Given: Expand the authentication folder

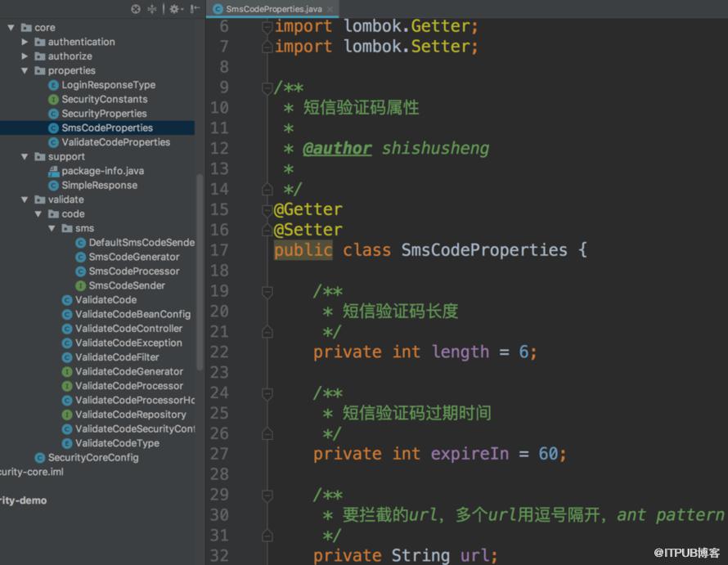Looking at the screenshot, I should [25, 43].
